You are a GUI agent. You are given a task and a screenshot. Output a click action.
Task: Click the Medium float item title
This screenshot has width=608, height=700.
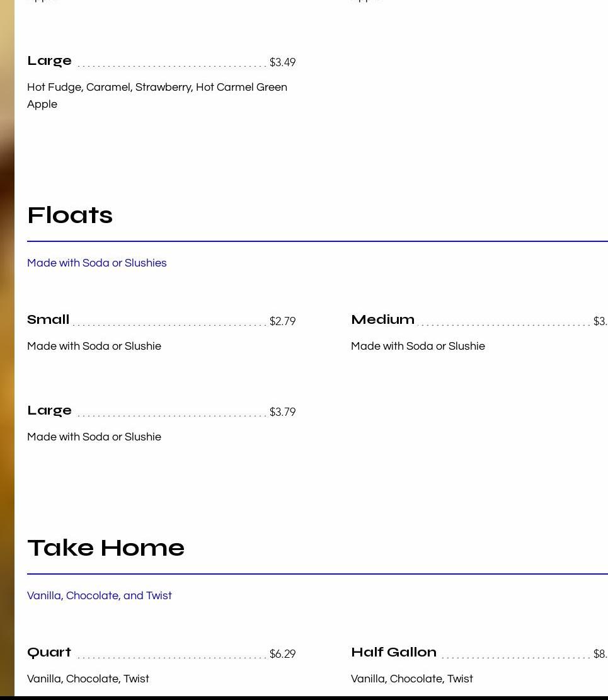click(x=382, y=320)
